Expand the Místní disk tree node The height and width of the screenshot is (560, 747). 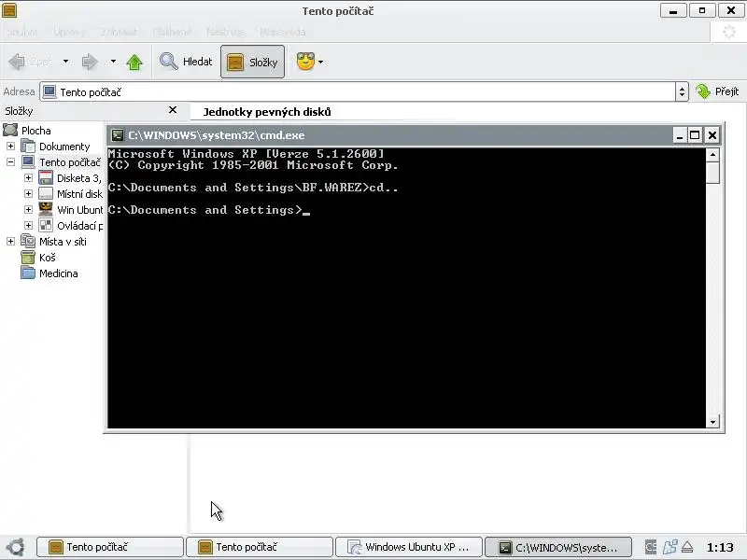28,194
